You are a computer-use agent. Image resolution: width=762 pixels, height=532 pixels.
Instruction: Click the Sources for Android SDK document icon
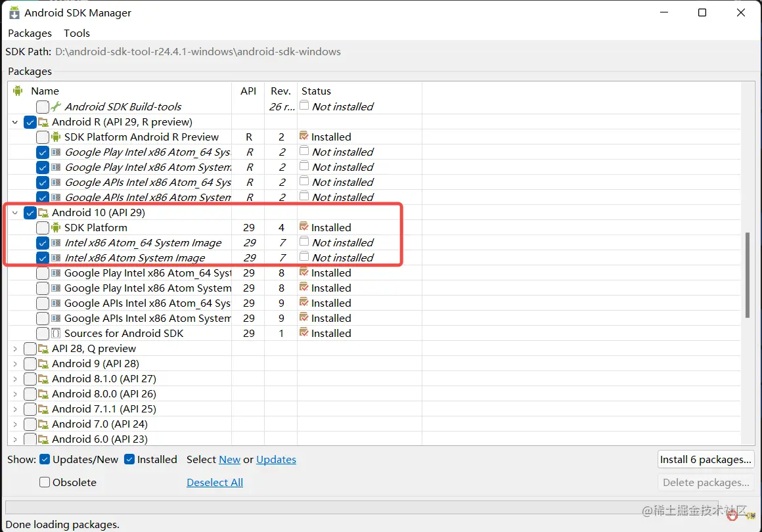click(x=56, y=333)
